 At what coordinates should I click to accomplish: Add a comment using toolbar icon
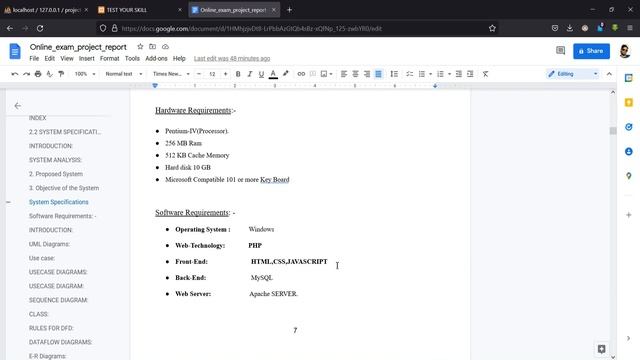pos(313,74)
